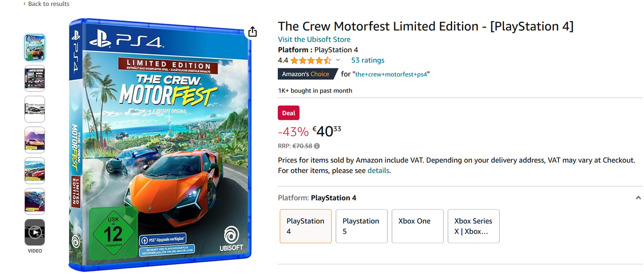This screenshot has height=274, width=644.
Task: Select the third black-and-white car thumbnail
Action: [x=35, y=109]
